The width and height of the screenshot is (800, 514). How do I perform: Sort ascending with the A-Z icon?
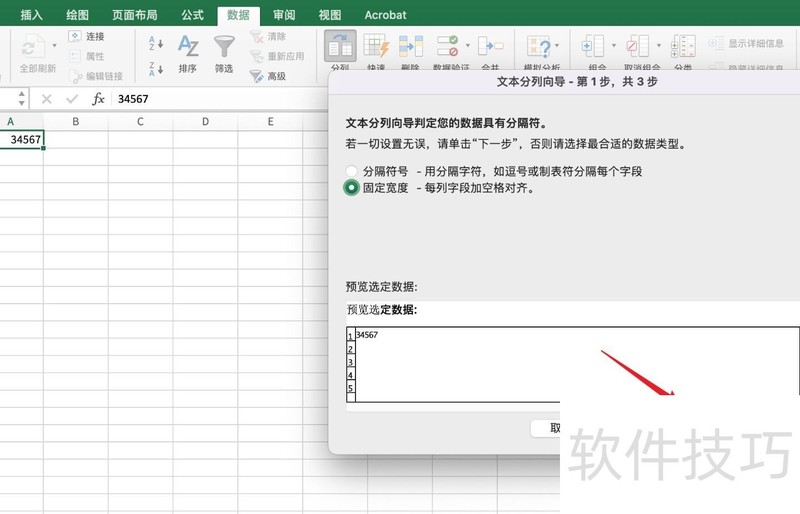pos(156,43)
